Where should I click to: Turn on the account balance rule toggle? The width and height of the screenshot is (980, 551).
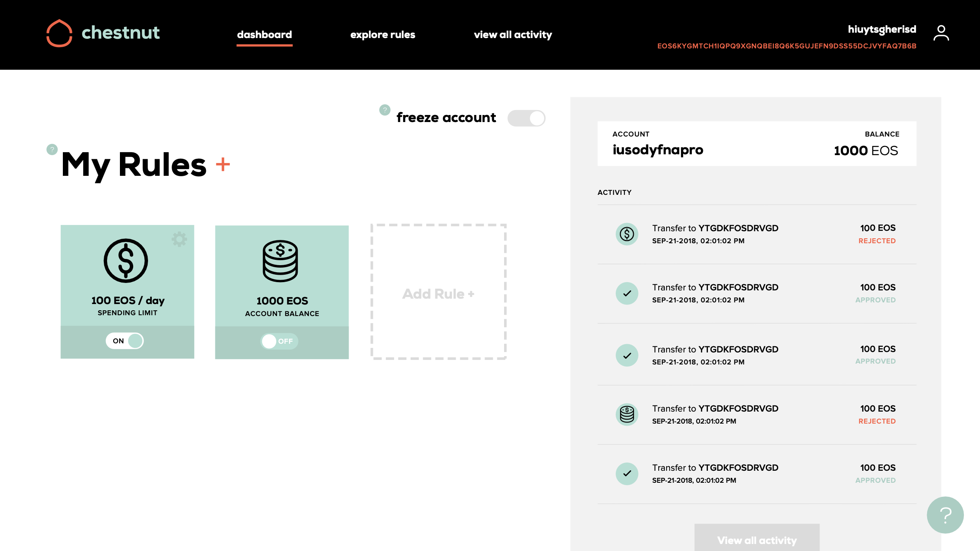279,341
